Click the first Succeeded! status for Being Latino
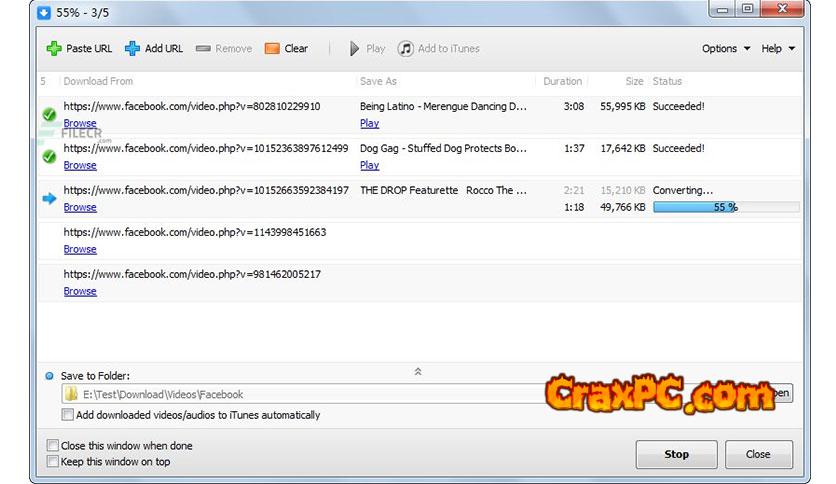Screen dimensions: 836x484 pyautogui.click(x=678, y=106)
